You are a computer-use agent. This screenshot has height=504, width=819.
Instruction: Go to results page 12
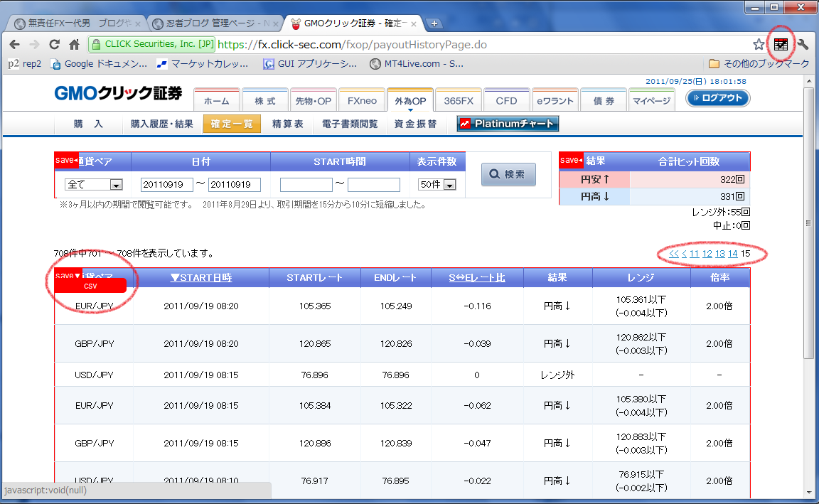click(707, 254)
